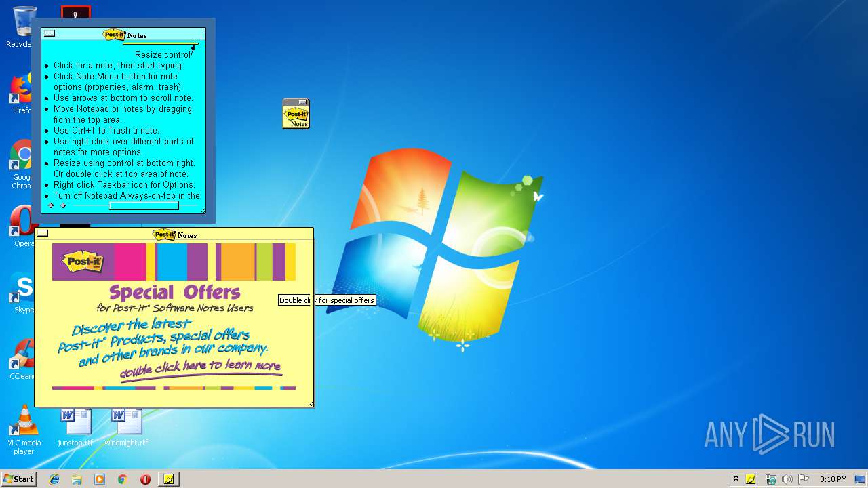Click the scroll-down arrow at the bottom of the cyan note
The width and height of the screenshot is (868, 488).
(63, 205)
